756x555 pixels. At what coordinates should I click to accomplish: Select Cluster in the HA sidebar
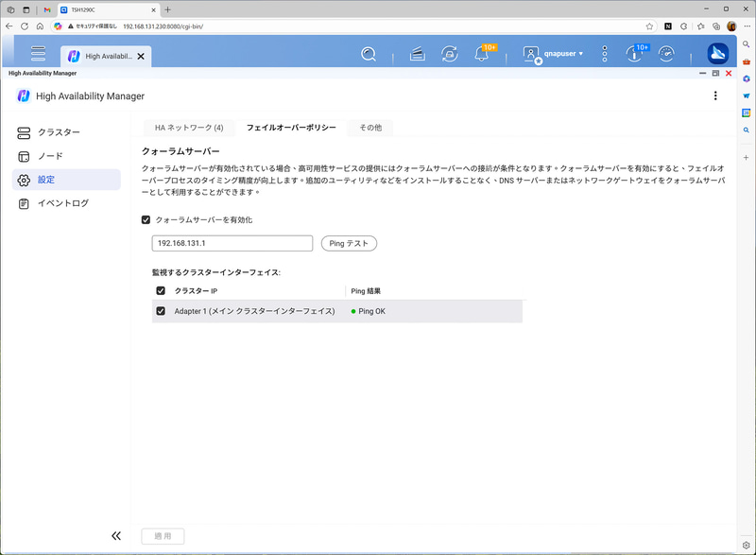[x=57, y=132]
